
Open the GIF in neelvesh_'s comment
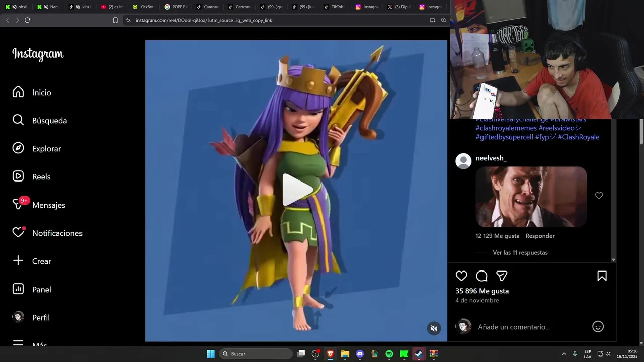pyautogui.click(x=531, y=197)
